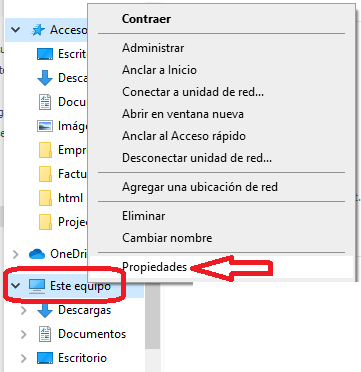Click the Documentos icon under Este equipo

pyautogui.click(x=45, y=334)
